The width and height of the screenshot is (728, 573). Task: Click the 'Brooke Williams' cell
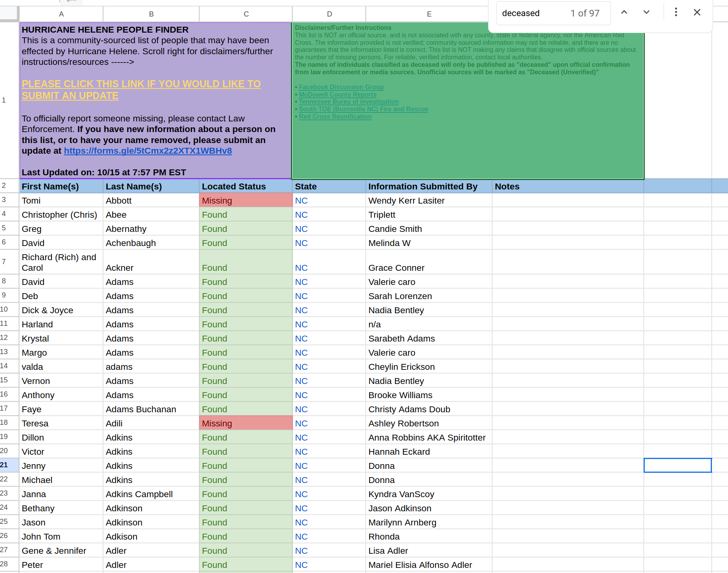tap(429, 395)
